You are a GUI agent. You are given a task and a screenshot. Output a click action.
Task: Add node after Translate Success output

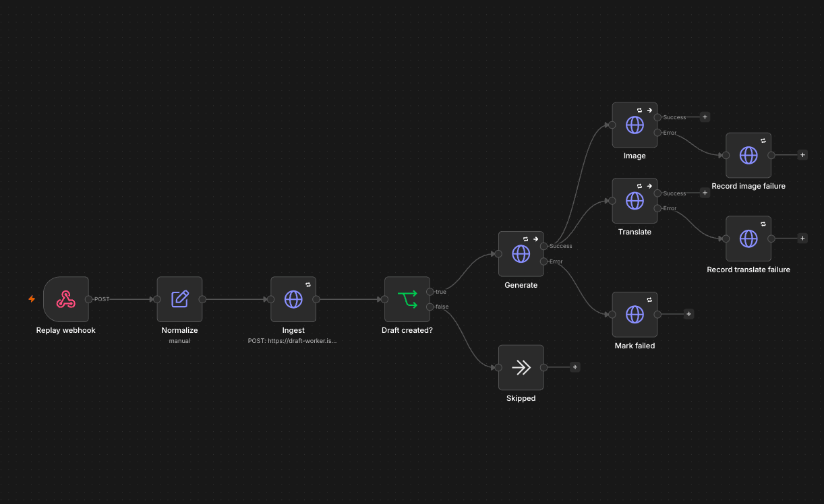coord(705,193)
